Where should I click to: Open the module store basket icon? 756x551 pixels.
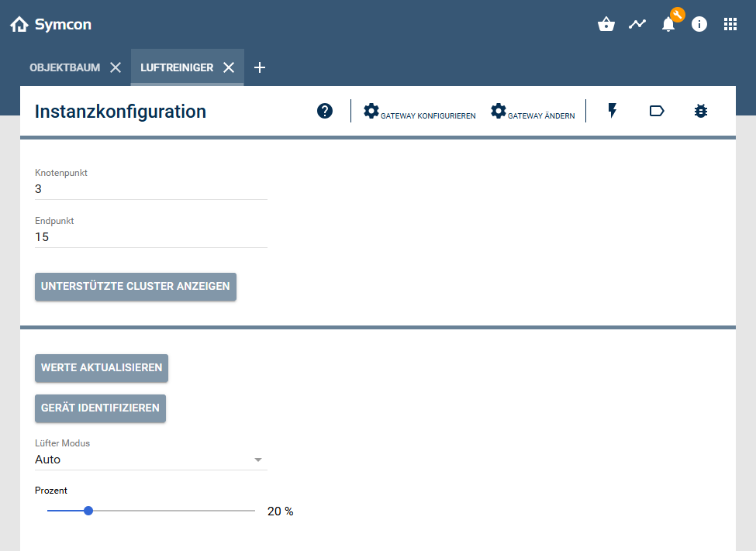[606, 24]
